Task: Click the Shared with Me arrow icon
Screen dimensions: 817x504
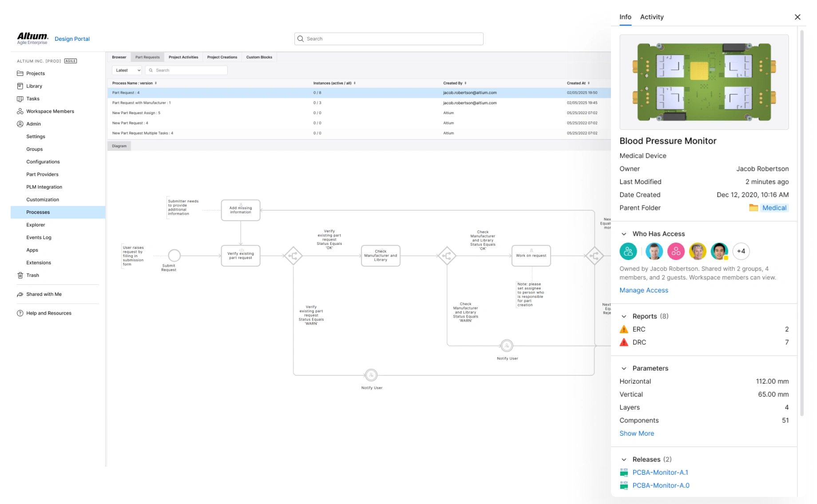Action: point(20,295)
